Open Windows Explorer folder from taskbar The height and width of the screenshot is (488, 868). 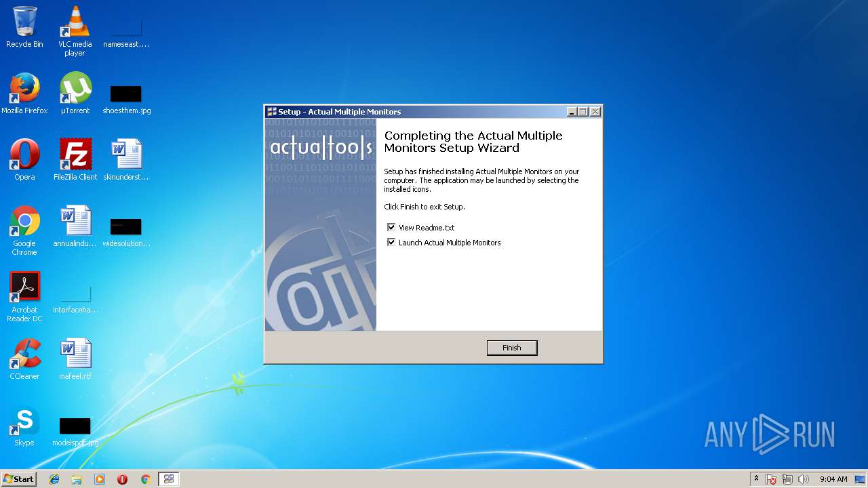tap(77, 479)
